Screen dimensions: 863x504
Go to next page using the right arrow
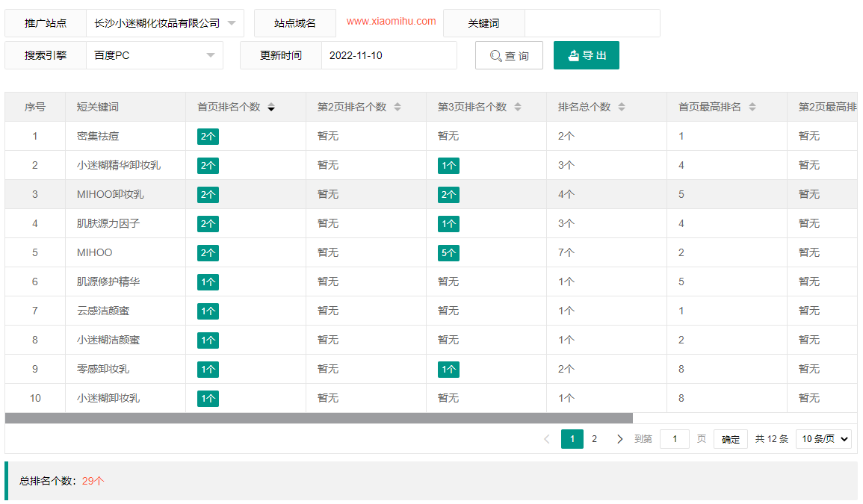pos(619,439)
